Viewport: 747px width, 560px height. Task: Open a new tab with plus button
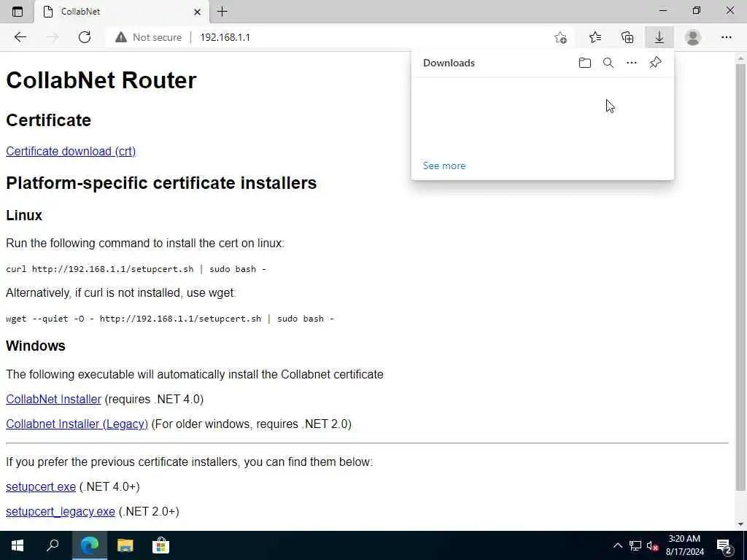(222, 12)
